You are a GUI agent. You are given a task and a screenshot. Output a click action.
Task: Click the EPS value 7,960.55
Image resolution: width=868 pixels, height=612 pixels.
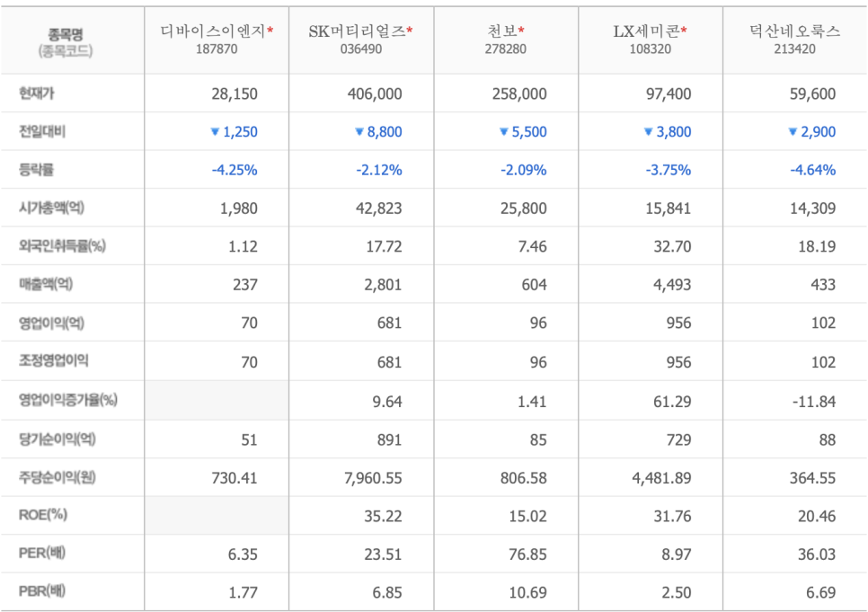pyautogui.click(x=373, y=478)
